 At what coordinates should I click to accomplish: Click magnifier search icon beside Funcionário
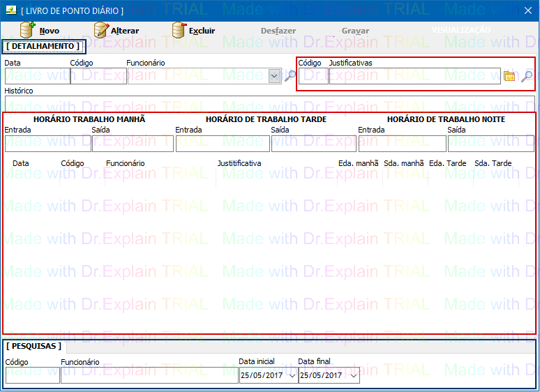pos(290,76)
